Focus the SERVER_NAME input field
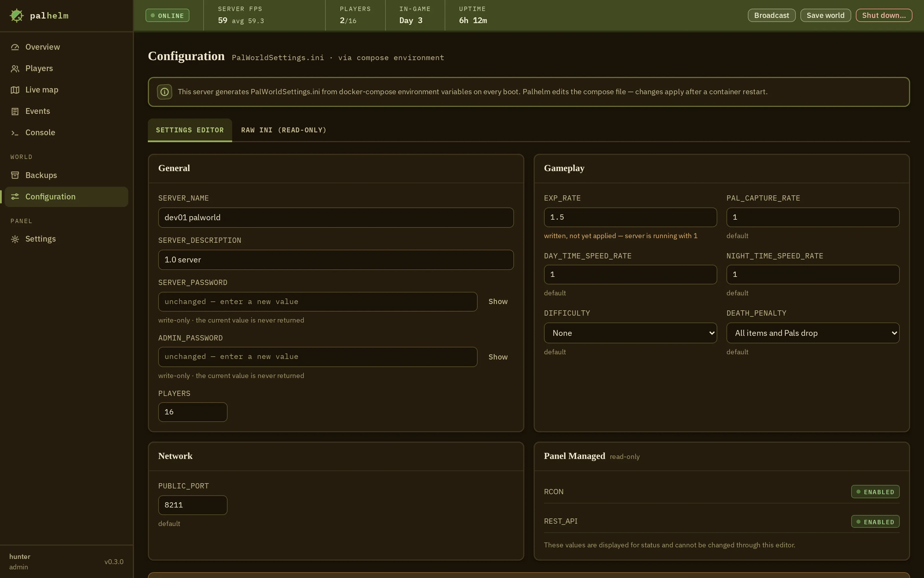924x578 pixels. click(x=336, y=218)
